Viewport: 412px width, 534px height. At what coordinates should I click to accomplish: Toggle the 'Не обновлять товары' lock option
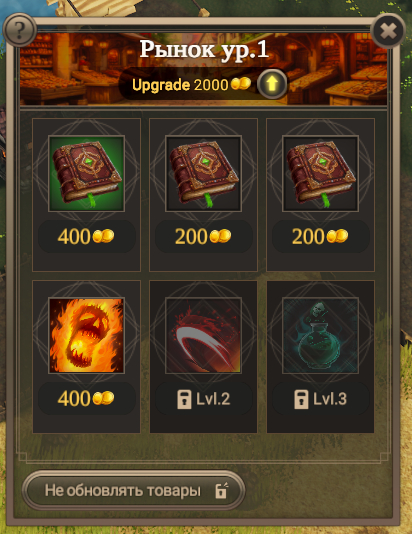click(133, 490)
